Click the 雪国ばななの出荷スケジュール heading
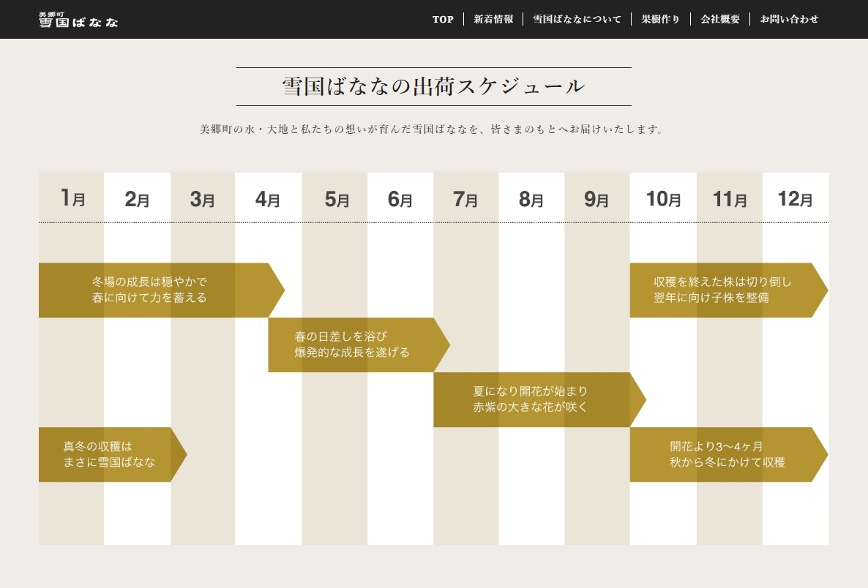Viewport: 868px width, 588px height. pos(433,86)
